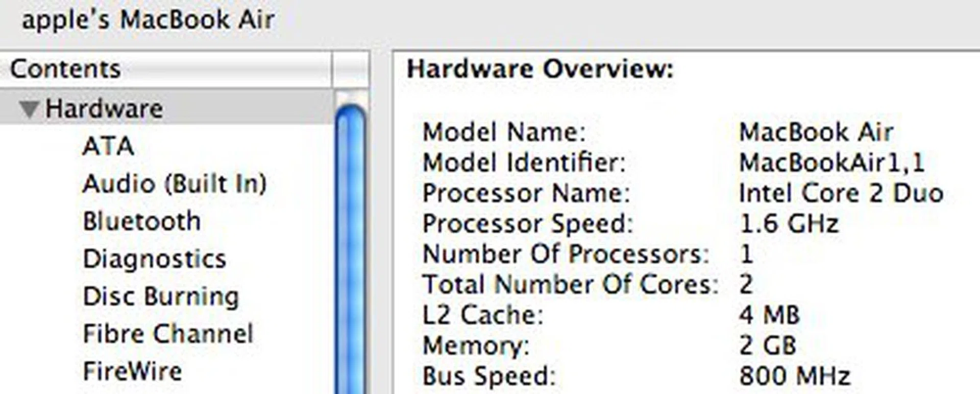
Task: Collapse the Hardware disclosure triangle
Action: click(29, 107)
